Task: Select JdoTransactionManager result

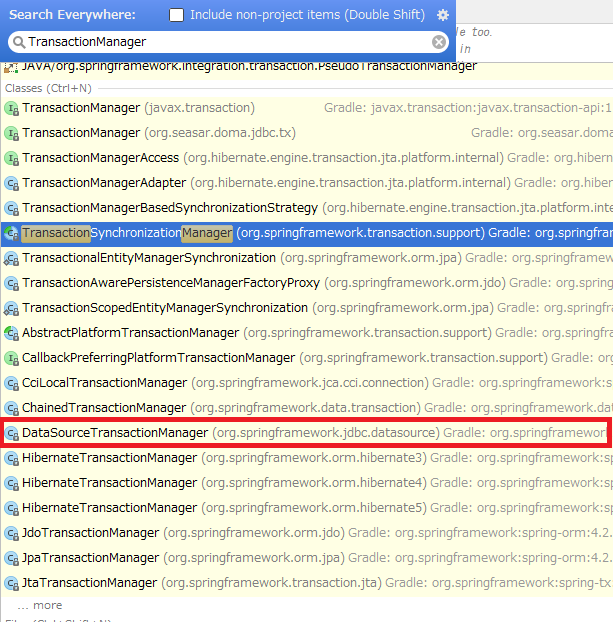Action: click(x=307, y=533)
